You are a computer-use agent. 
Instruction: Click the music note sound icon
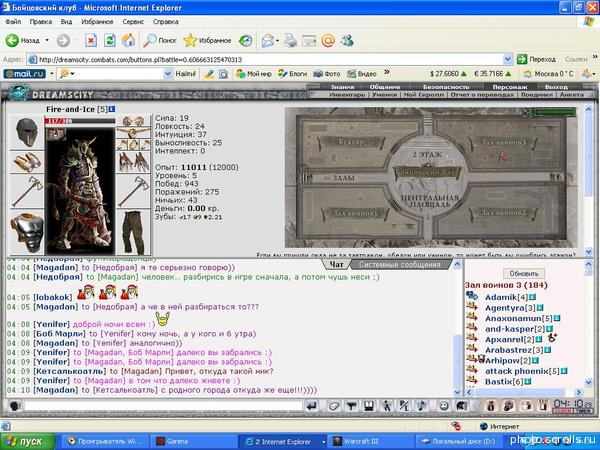[422, 406]
